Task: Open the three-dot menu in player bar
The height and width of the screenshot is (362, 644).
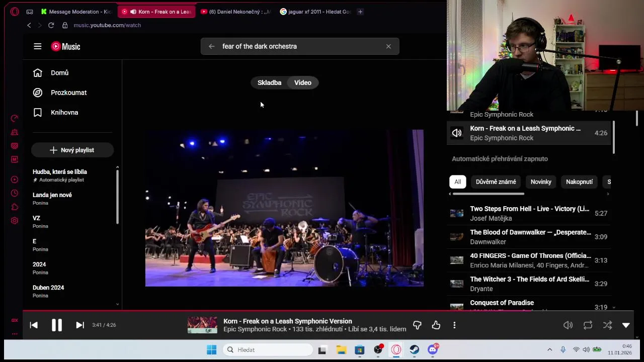Action: [x=454, y=325]
